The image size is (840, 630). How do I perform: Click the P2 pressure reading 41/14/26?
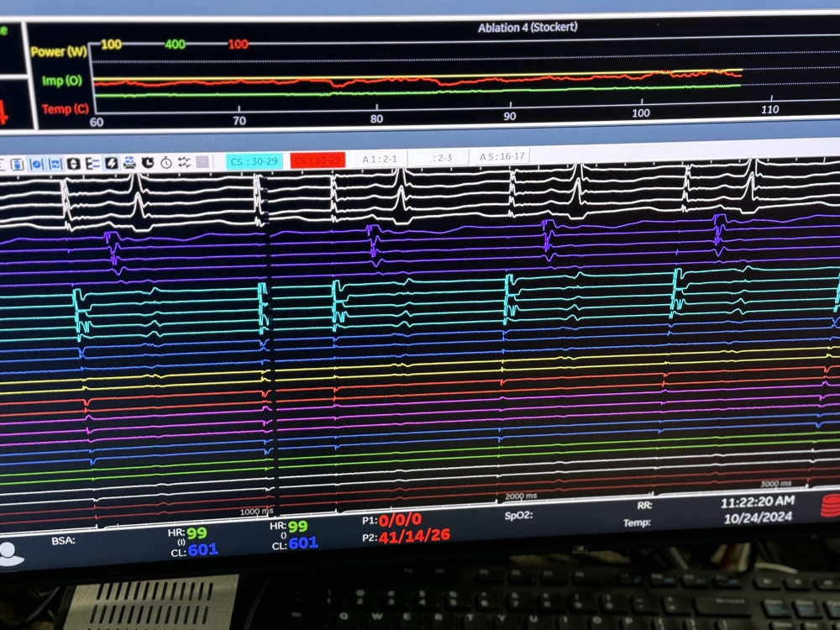414,536
